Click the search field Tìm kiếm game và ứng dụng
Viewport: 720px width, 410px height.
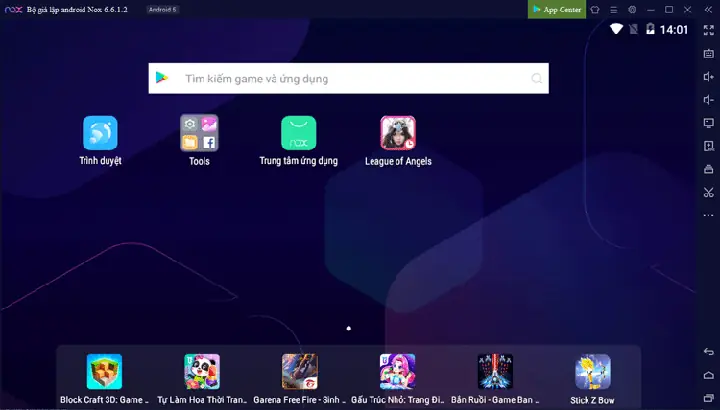[x=349, y=79]
